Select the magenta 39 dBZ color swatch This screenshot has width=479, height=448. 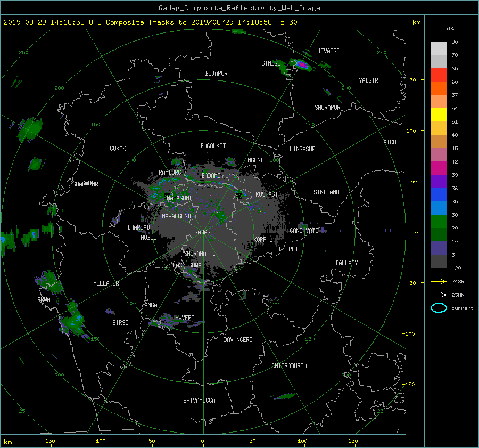tap(439, 168)
